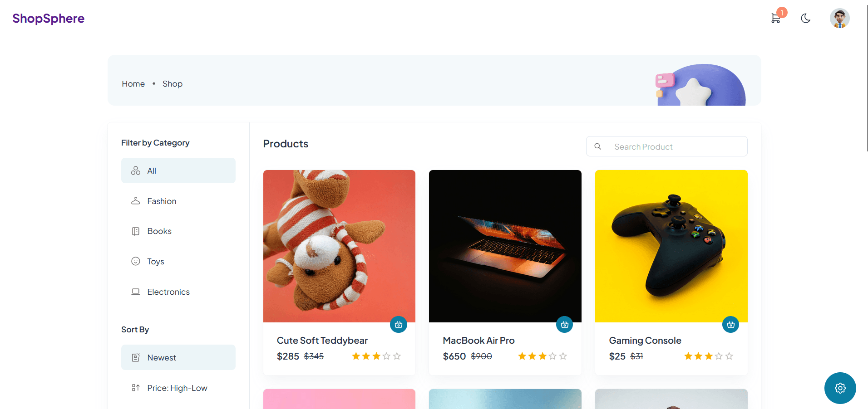Sort by Price: High-Low
Viewport: 868px width, 409px height.
[x=178, y=388]
